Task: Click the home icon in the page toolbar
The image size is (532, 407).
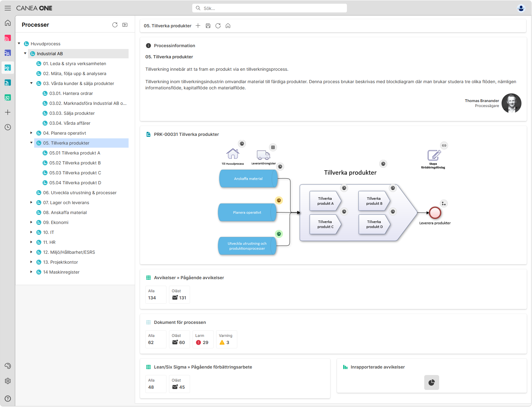Action: 228,26
